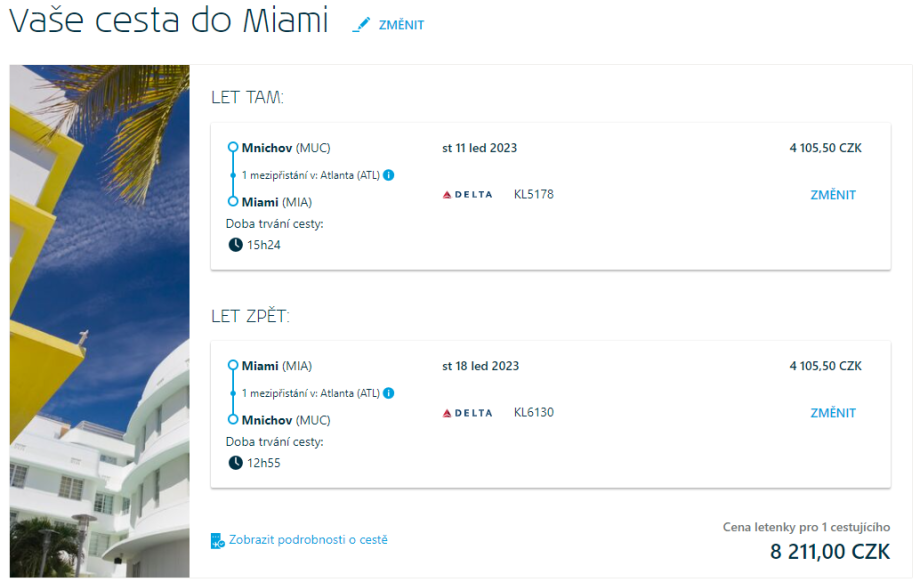The width and height of the screenshot is (920, 582).
Task: Change the return flight via ZMĚNIT
Action: [x=833, y=413]
